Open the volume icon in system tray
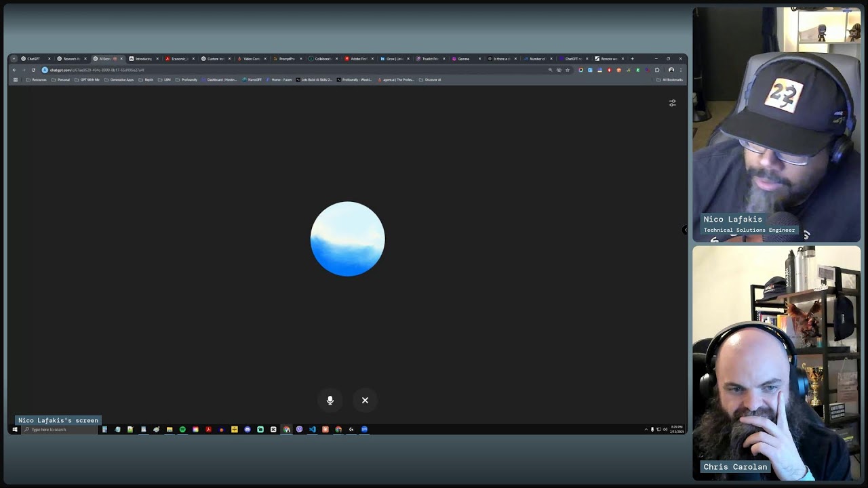868x488 pixels. [665, 430]
